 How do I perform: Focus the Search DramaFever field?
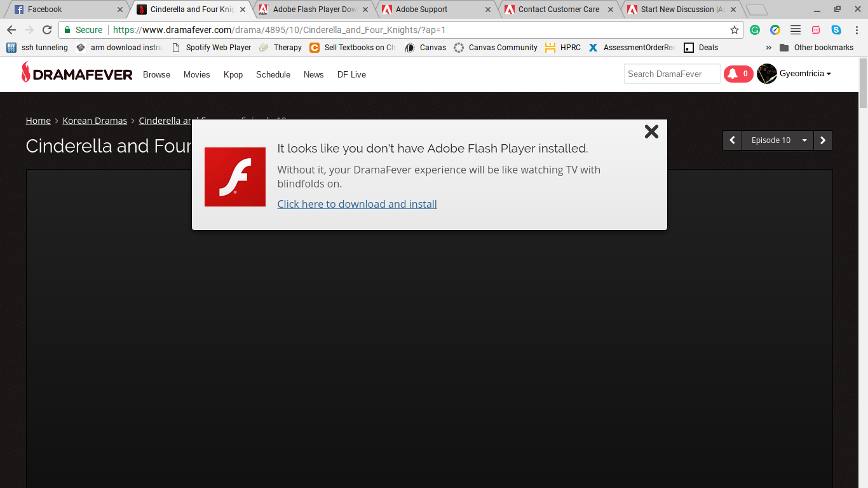(672, 74)
